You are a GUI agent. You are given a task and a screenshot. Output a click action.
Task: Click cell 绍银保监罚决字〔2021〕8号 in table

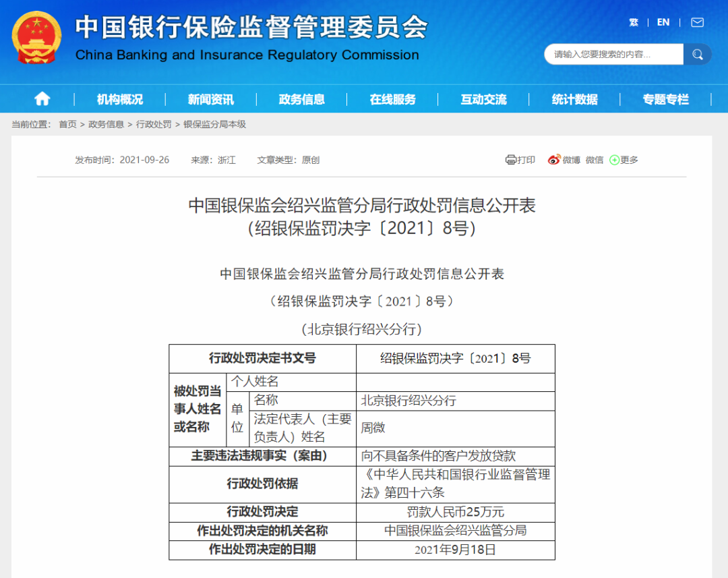[456, 358]
